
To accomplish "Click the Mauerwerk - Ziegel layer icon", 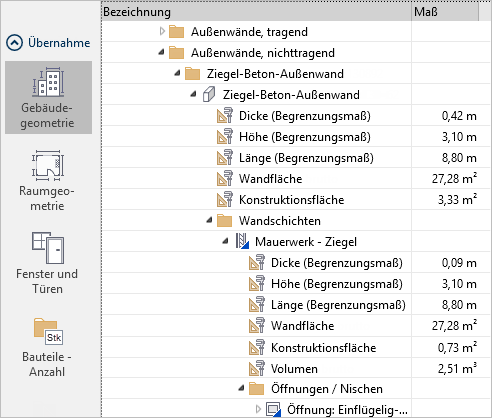I will click(242, 241).
